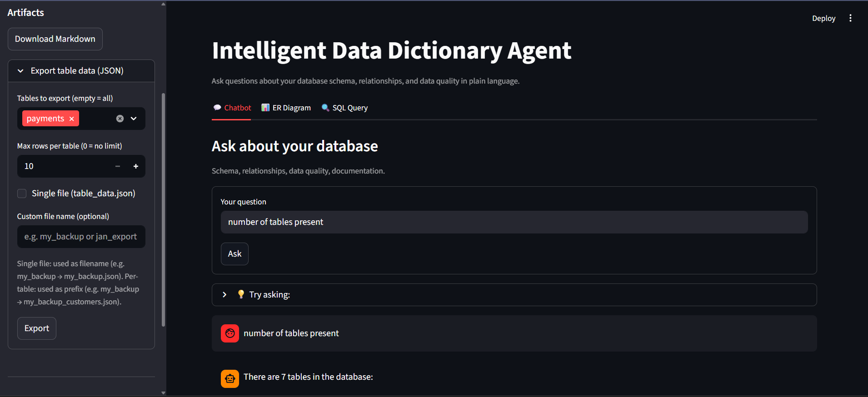
Task: Switch to the SQL Query tab
Action: point(344,108)
